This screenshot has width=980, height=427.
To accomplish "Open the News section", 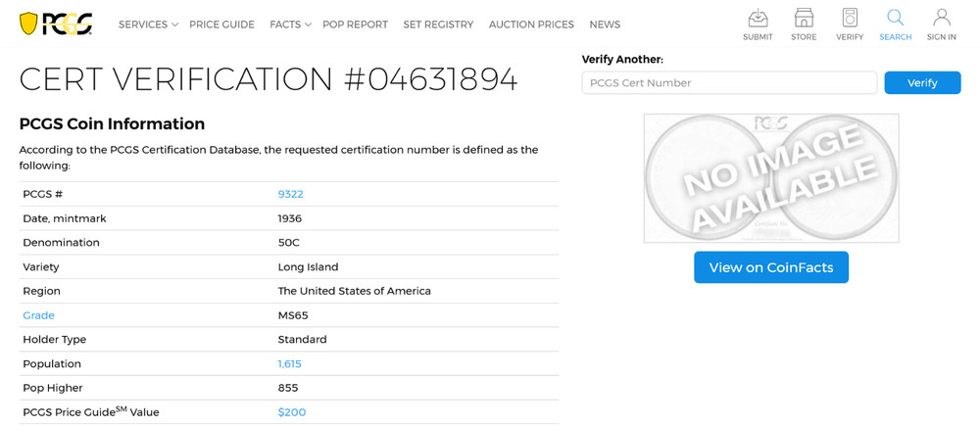I will tap(605, 24).
